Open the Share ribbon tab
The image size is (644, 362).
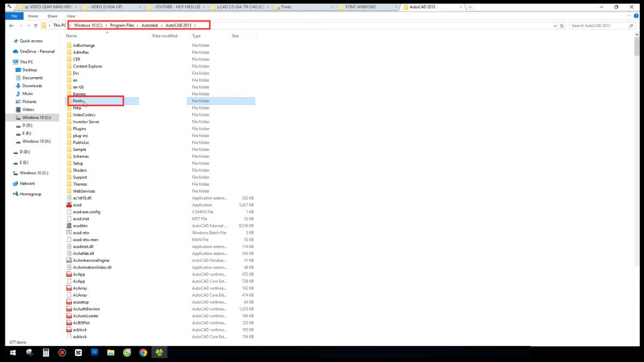click(52, 16)
